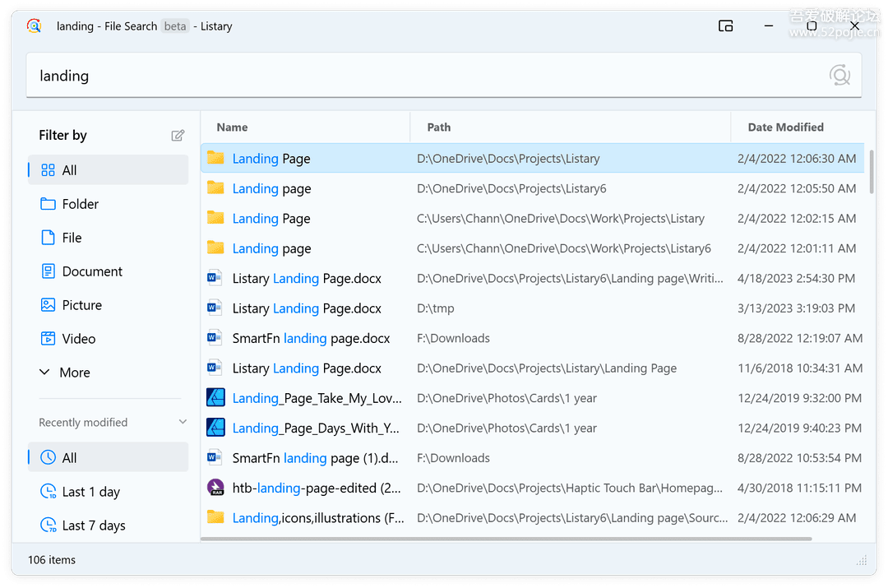Click path of Haptic Touch Bar\Homepag row

click(570, 488)
